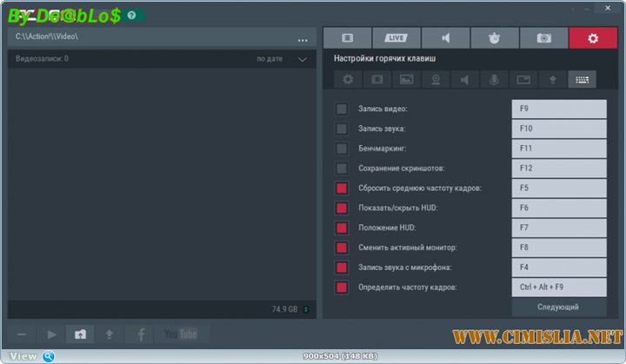Toggle checkbox for Сохранение скриншотов

(342, 168)
